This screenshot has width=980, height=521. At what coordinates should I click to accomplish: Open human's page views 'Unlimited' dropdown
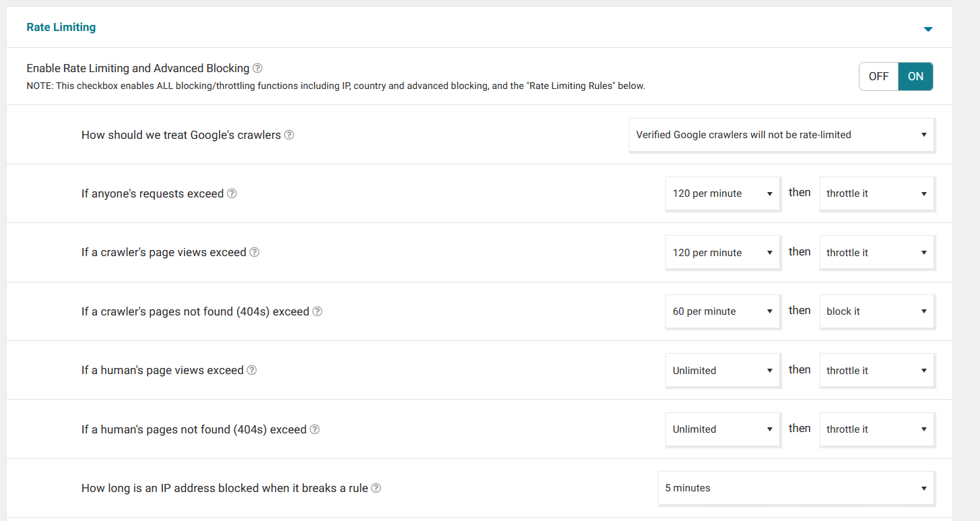click(723, 371)
